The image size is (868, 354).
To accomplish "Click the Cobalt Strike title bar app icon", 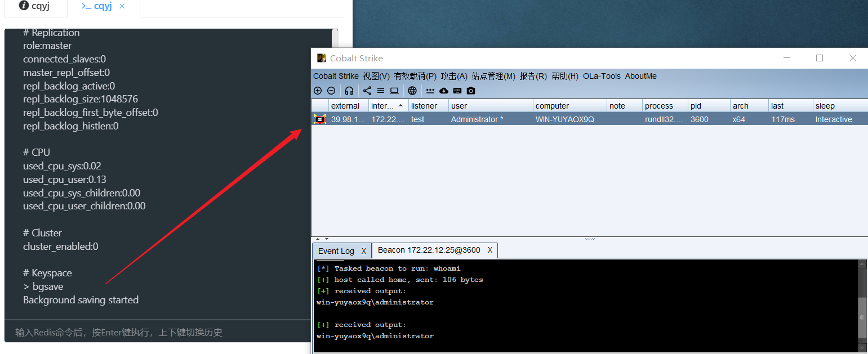I will point(322,58).
